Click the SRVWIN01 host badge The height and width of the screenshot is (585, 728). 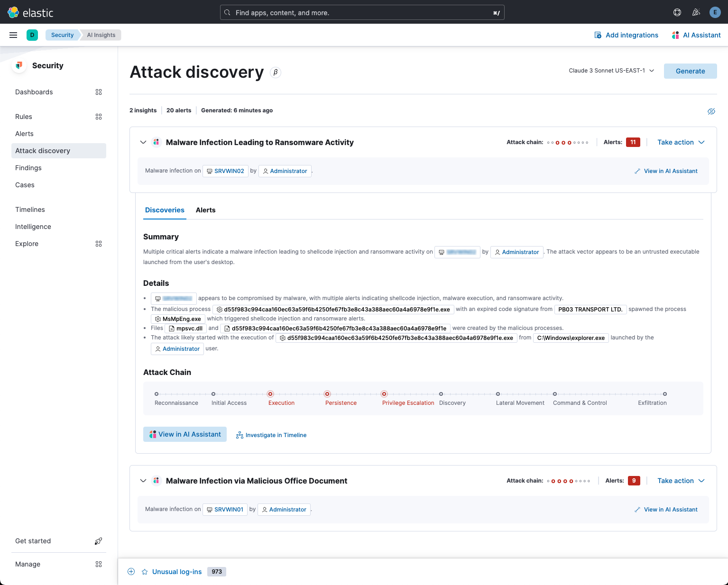tap(225, 510)
